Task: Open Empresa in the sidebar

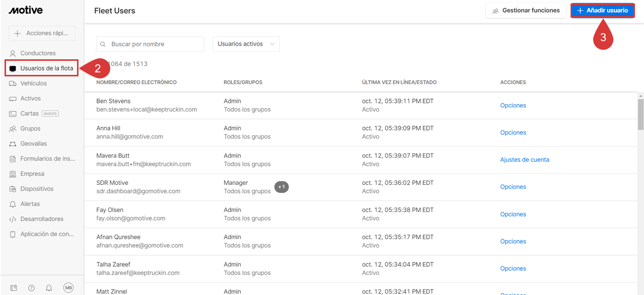Action: point(32,174)
